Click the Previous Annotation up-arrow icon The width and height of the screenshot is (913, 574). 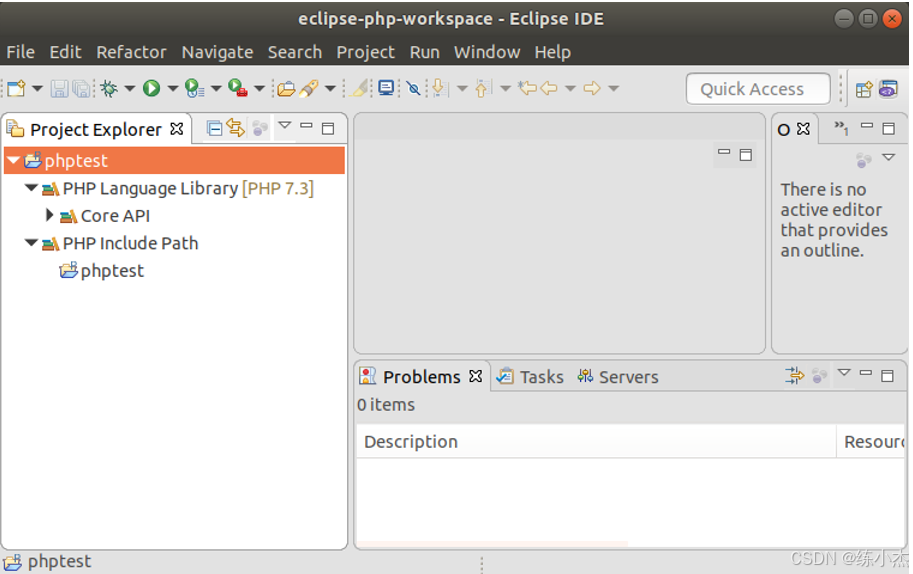point(483,88)
